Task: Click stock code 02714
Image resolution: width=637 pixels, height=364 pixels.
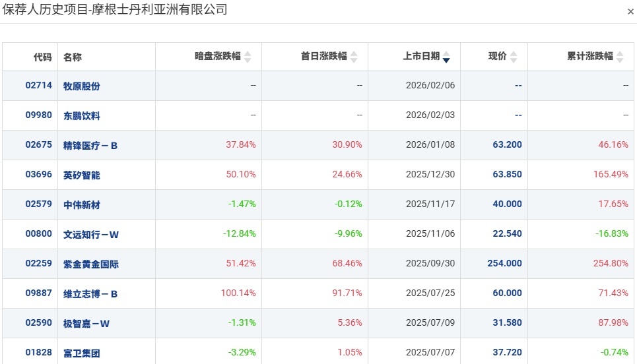Action: point(38,85)
